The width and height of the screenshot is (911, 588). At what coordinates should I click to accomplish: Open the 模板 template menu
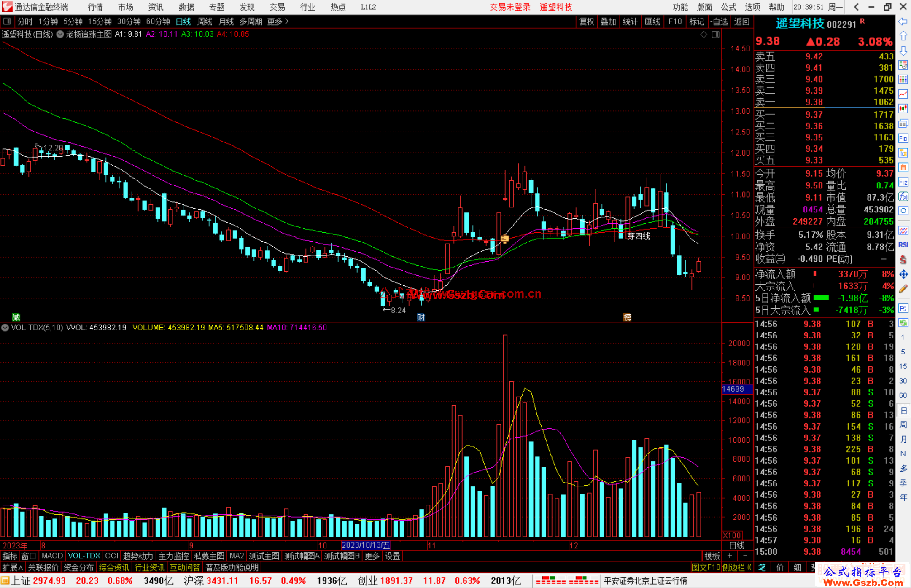click(712, 556)
